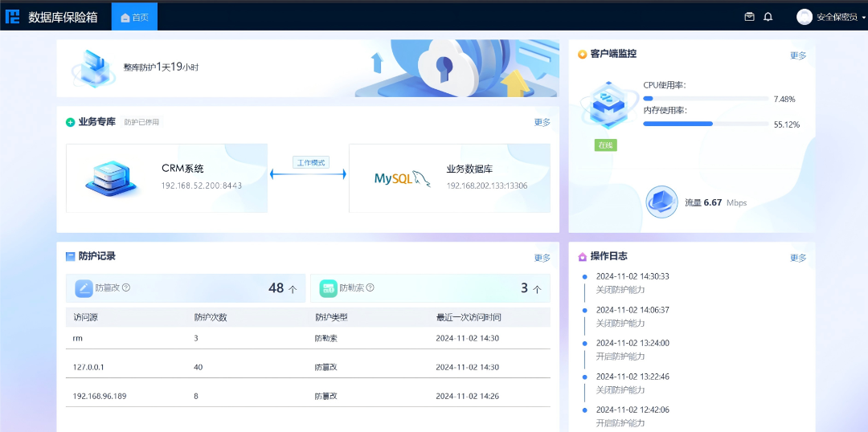
Task: Click the 防篡改 count 48
Action: (x=276, y=288)
